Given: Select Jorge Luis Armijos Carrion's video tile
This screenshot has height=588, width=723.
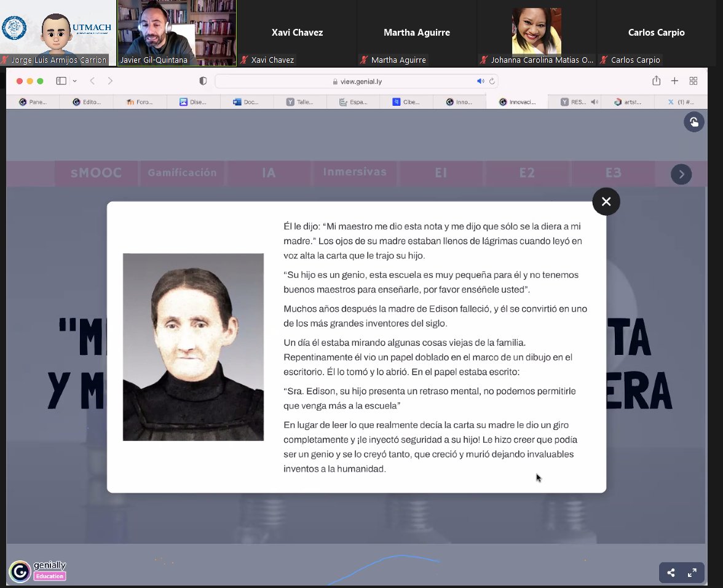Looking at the screenshot, I should [x=58, y=33].
